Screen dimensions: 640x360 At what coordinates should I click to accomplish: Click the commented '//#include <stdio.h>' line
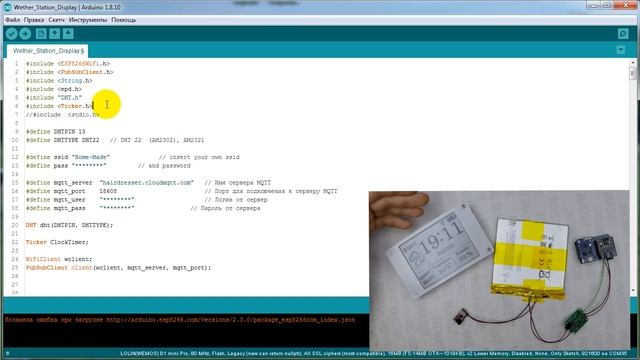click(62, 115)
